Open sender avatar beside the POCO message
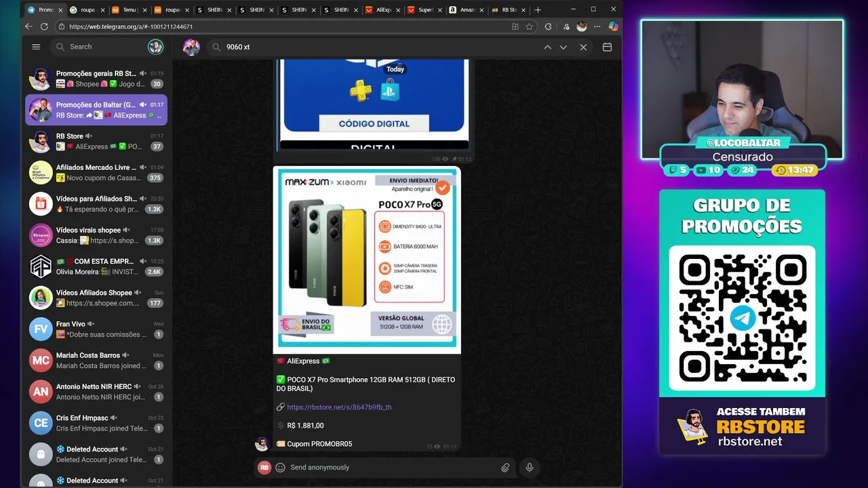This screenshot has height=488, width=868. 262,444
